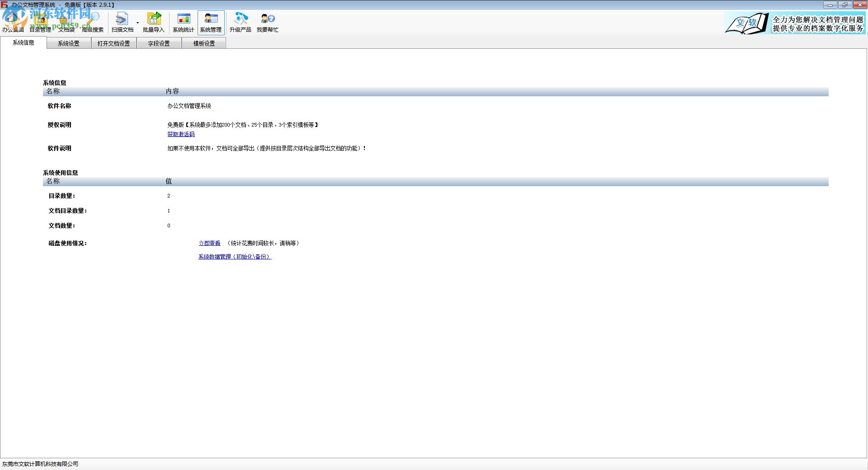Open the 批量导入 import tool
Screen dimensions: 868x470
(153, 23)
